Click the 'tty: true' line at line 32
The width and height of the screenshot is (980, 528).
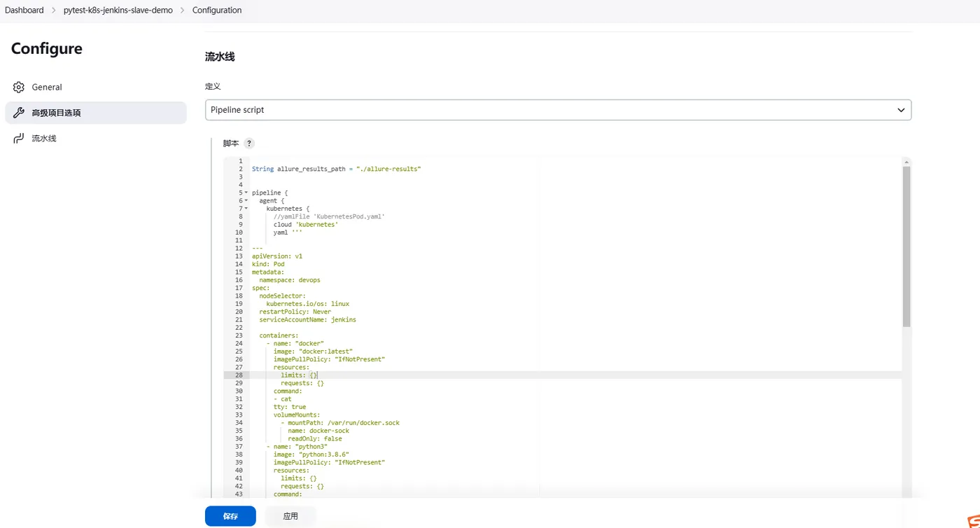(x=290, y=407)
